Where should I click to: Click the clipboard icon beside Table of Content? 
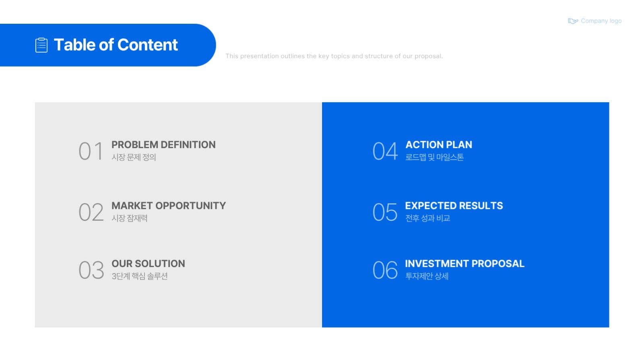click(41, 45)
